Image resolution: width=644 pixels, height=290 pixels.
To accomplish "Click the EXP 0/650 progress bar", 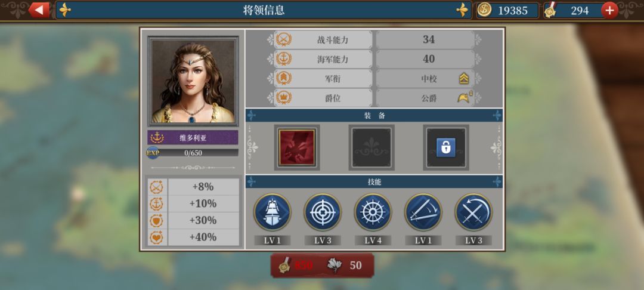I will [x=193, y=153].
